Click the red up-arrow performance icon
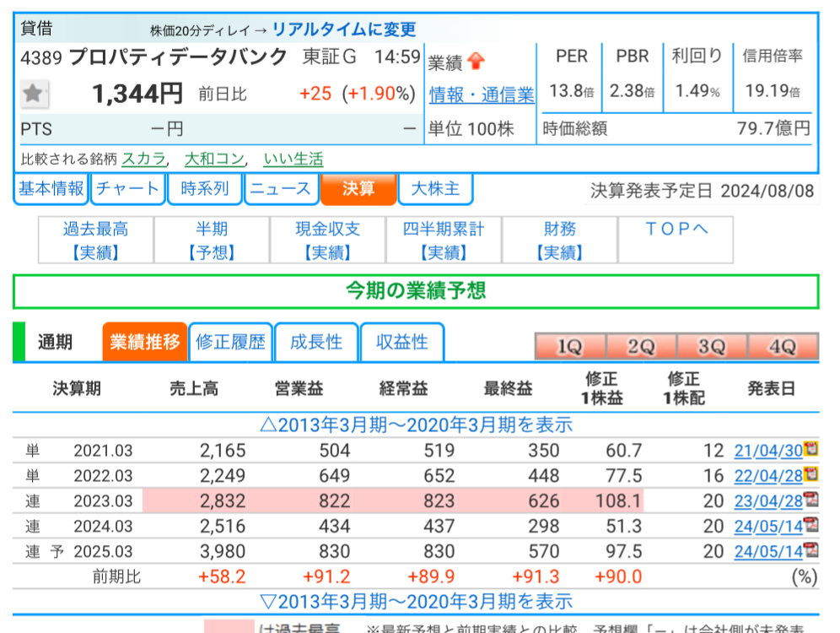Screen dimensions: 840x633 [476, 62]
